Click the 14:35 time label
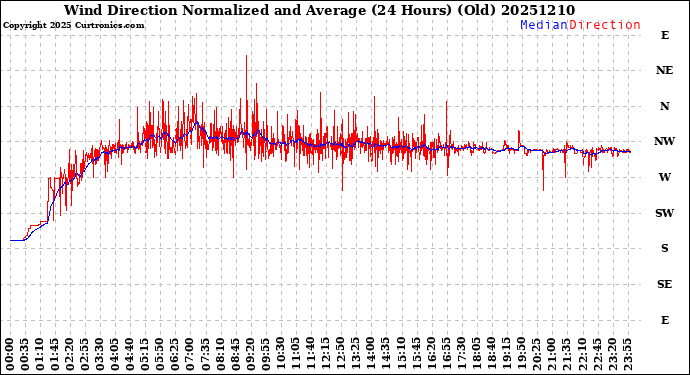690x375 pixels. coord(385,354)
